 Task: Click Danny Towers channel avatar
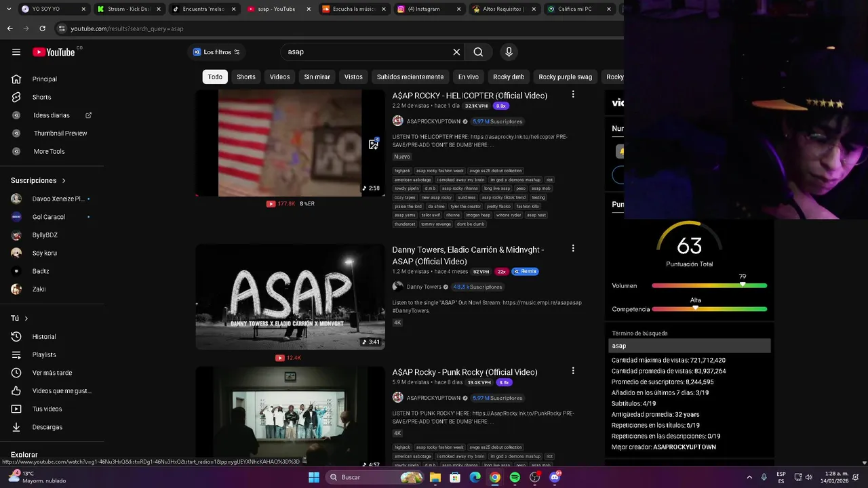click(x=397, y=287)
